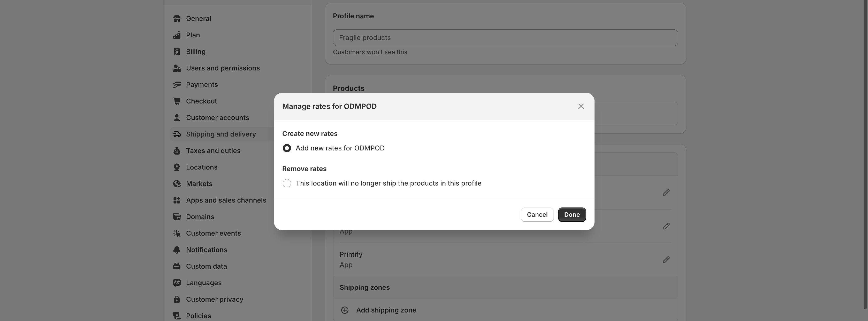868x321 pixels.
Task: Click the Profile name input field
Action: (x=505, y=38)
